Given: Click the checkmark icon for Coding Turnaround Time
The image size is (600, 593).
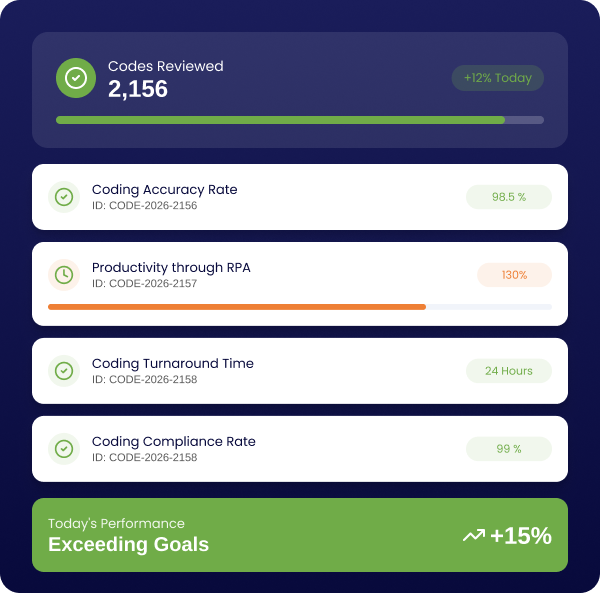Looking at the screenshot, I should 64,371.
